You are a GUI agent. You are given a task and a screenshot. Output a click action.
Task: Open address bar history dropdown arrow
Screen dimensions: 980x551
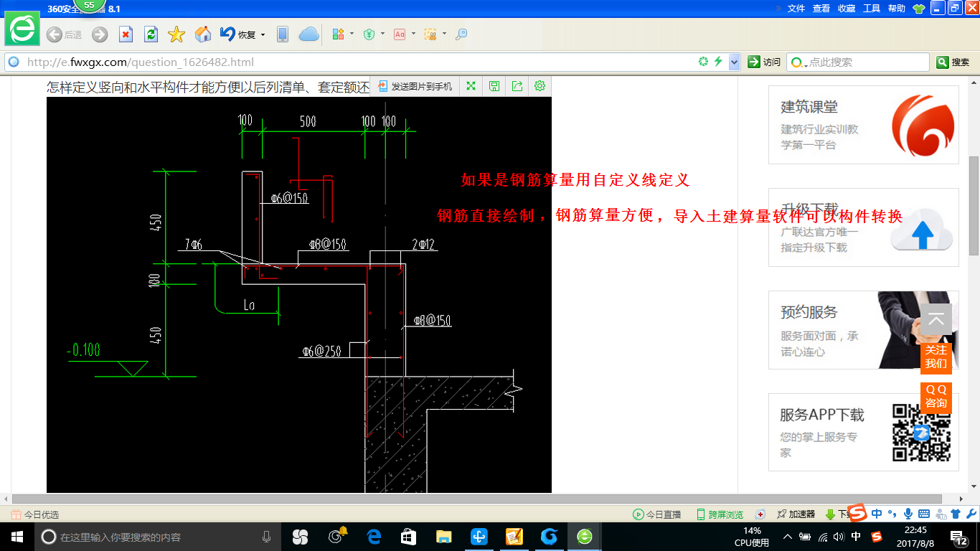click(x=734, y=62)
